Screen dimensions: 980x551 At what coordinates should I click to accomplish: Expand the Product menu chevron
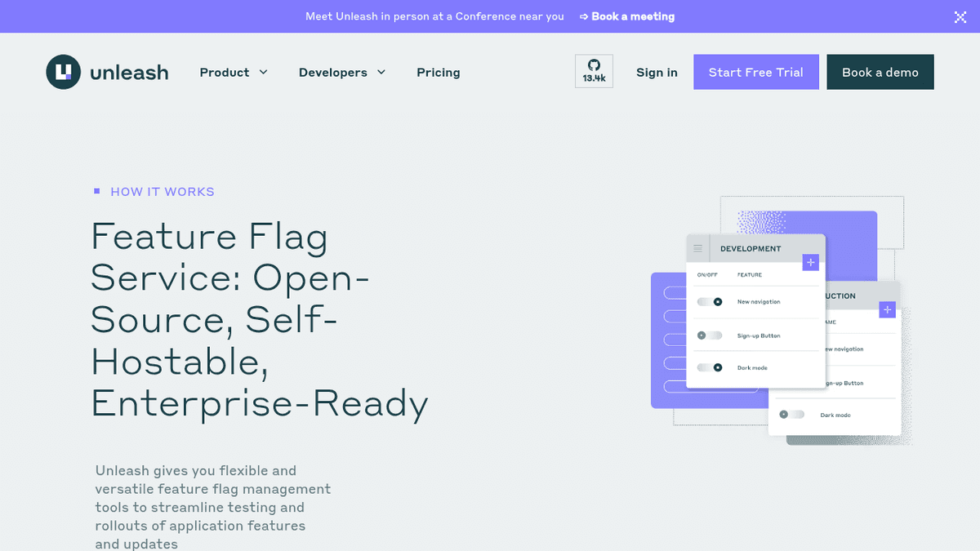(x=264, y=72)
